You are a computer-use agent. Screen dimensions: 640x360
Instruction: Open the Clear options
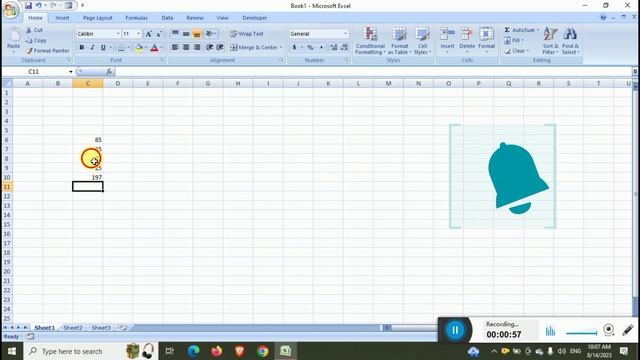pyautogui.click(x=516, y=51)
